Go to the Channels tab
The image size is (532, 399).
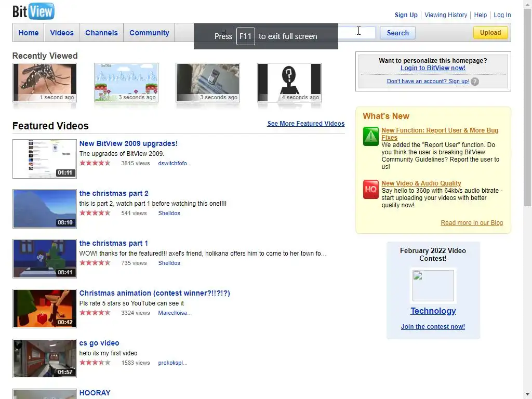pyautogui.click(x=101, y=33)
